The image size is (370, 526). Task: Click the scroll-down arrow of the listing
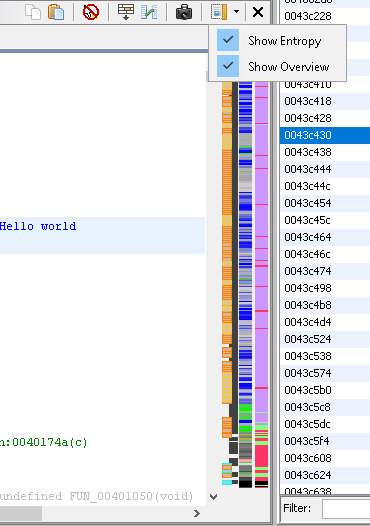(x=213, y=496)
